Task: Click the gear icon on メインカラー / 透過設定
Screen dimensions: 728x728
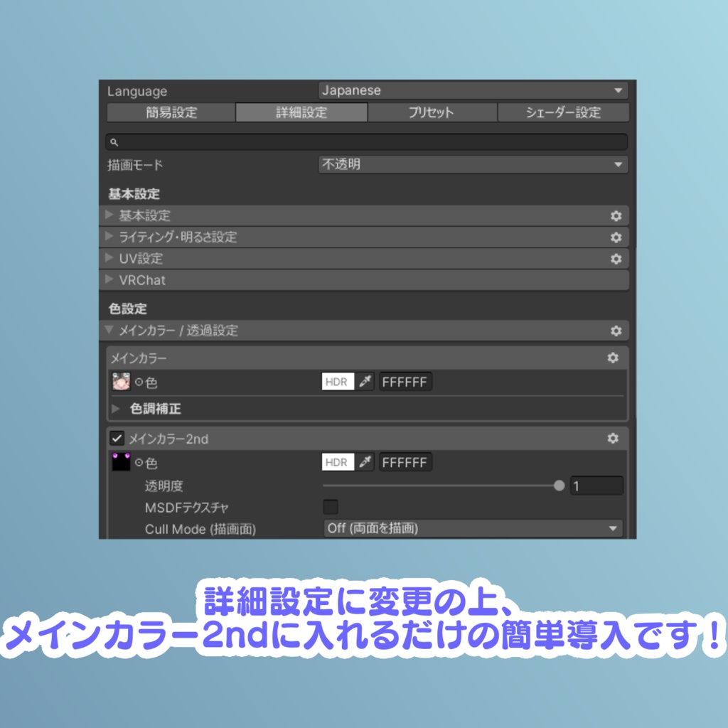Action: [616, 330]
